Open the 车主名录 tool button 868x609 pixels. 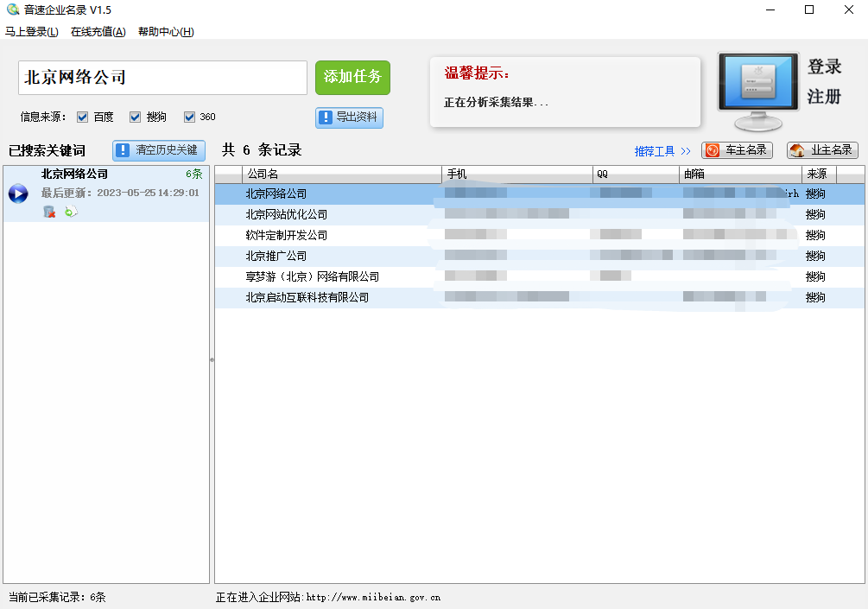tap(737, 150)
